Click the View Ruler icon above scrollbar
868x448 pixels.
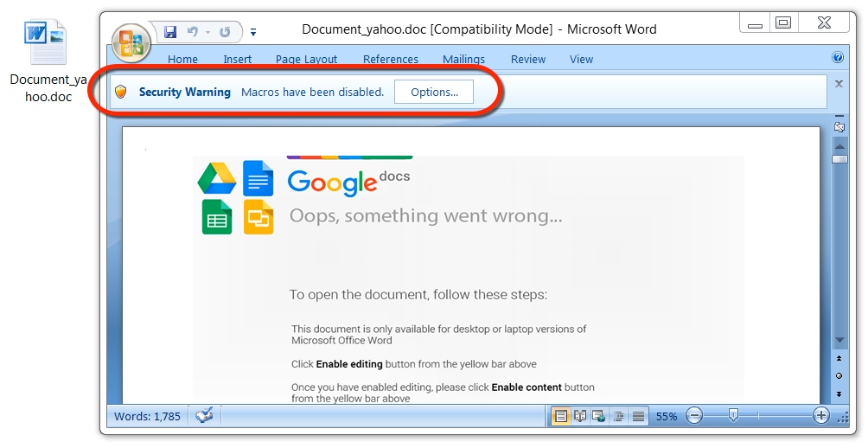click(839, 127)
